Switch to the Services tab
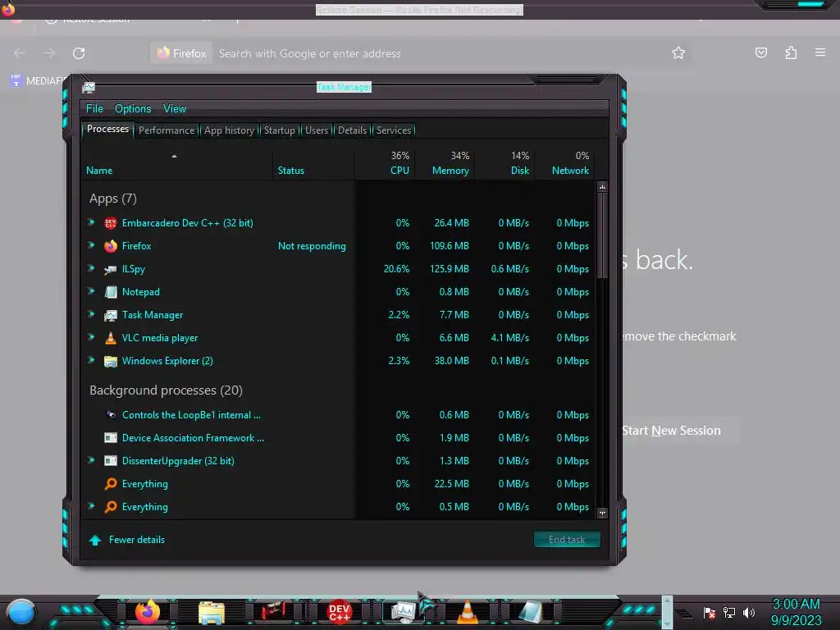840x630 pixels. click(394, 130)
